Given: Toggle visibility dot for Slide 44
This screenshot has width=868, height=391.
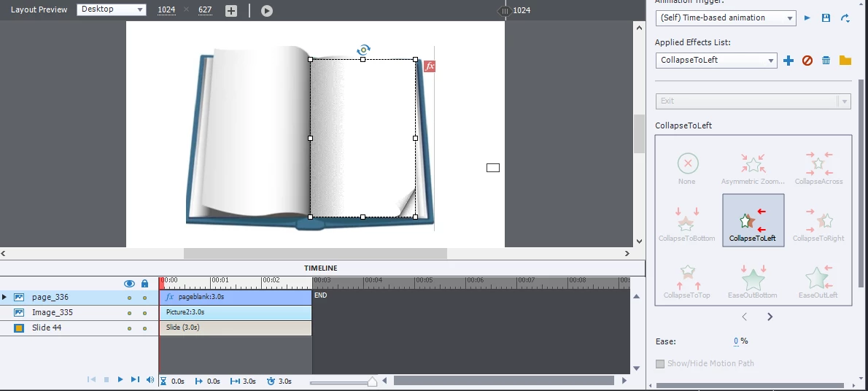Looking at the screenshot, I should tap(130, 328).
